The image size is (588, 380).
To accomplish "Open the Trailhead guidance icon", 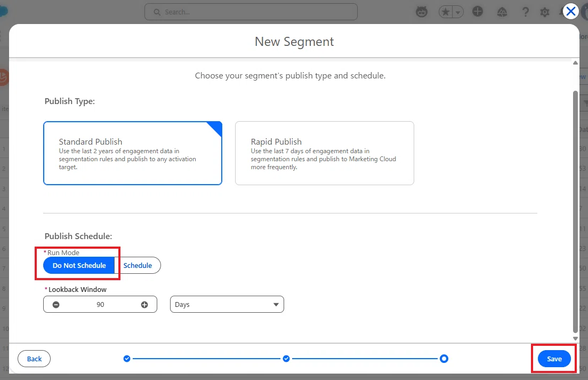I will (x=502, y=12).
